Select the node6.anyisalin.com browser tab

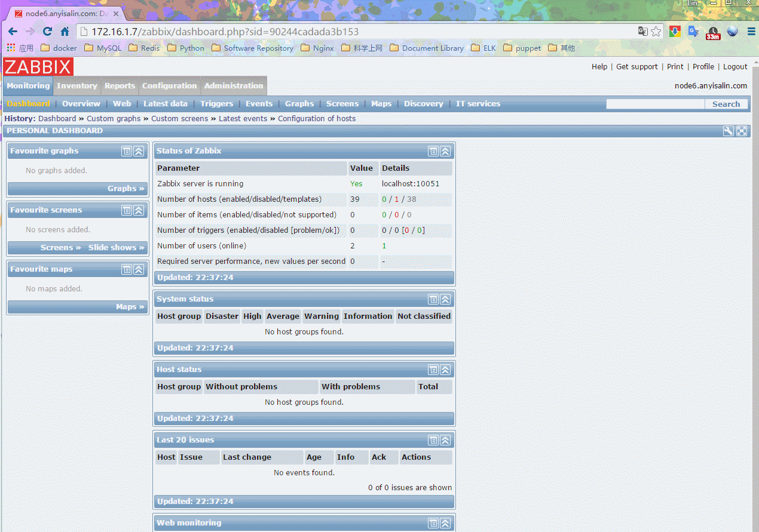pyautogui.click(x=66, y=13)
